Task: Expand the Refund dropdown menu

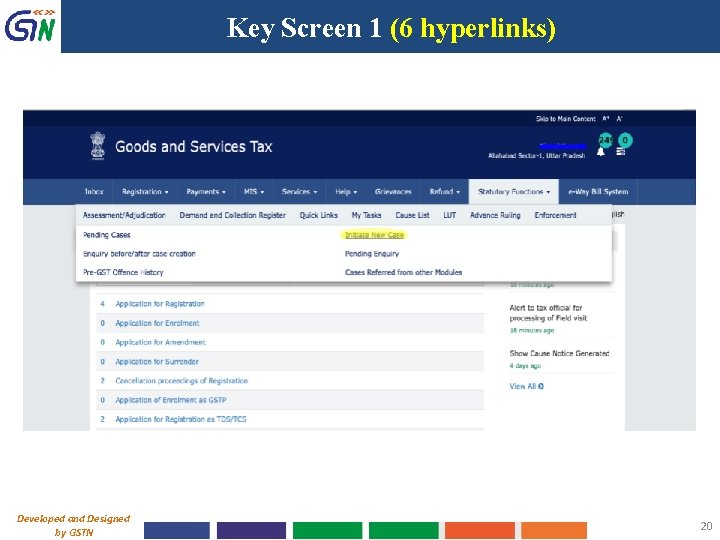Action: click(444, 191)
